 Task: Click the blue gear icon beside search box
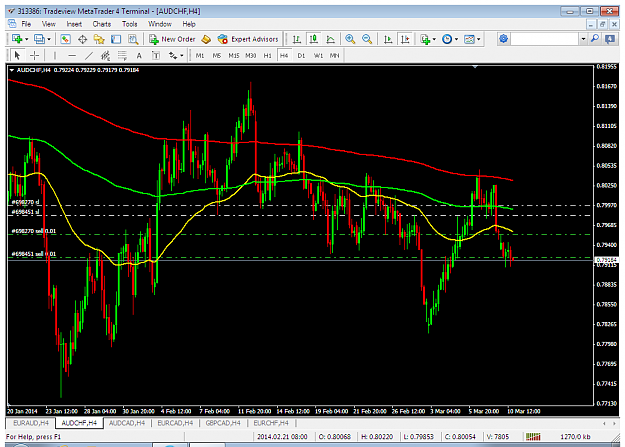pyautogui.click(x=504, y=39)
